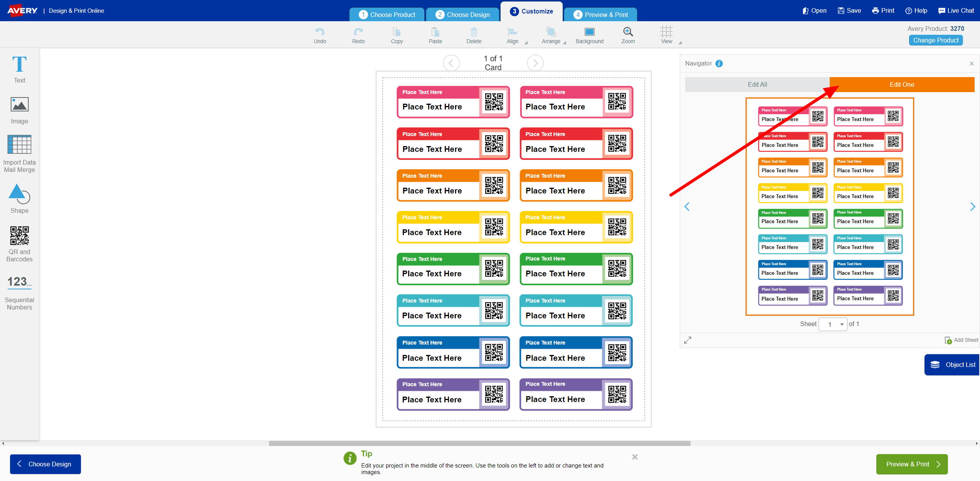This screenshot has height=481, width=980.
Task: Open QR and Barcodes tool
Action: [x=19, y=244]
